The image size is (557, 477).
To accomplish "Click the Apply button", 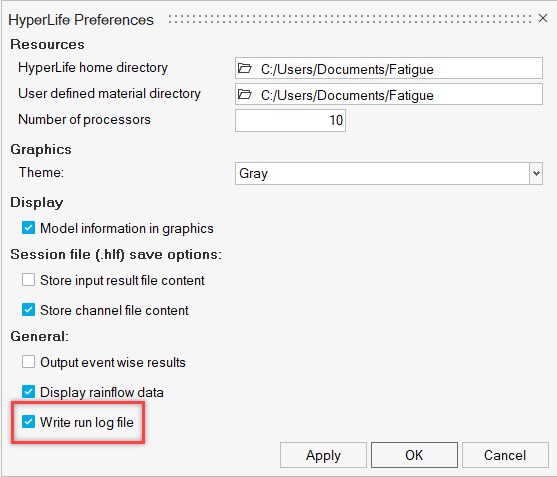I will [x=323, y=455].
